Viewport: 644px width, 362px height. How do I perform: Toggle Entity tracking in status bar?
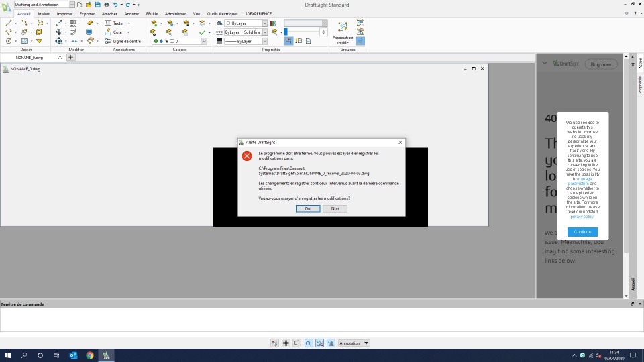(331, 343)
